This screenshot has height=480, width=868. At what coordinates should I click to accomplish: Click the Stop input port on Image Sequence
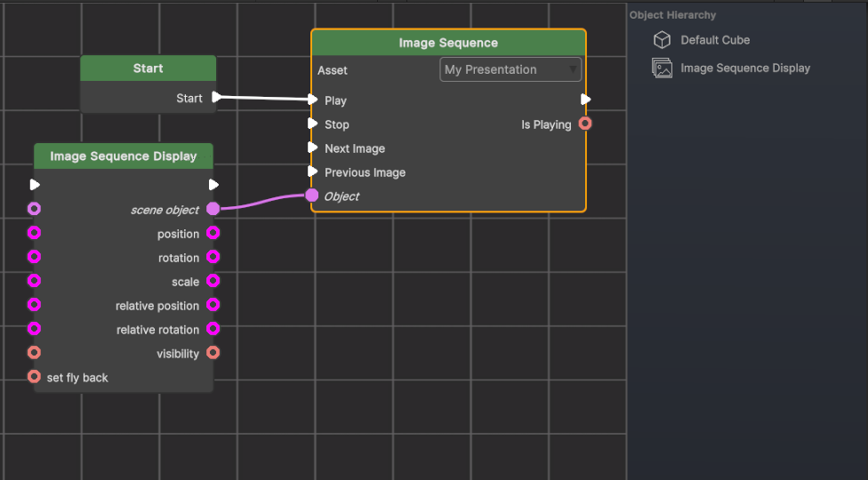(x=313, y=124)
